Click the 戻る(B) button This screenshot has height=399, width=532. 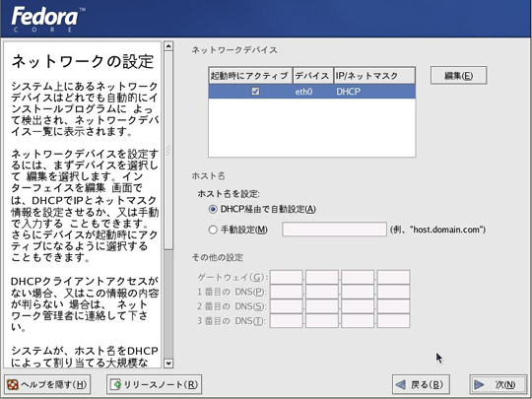click(x=421, y=384)
